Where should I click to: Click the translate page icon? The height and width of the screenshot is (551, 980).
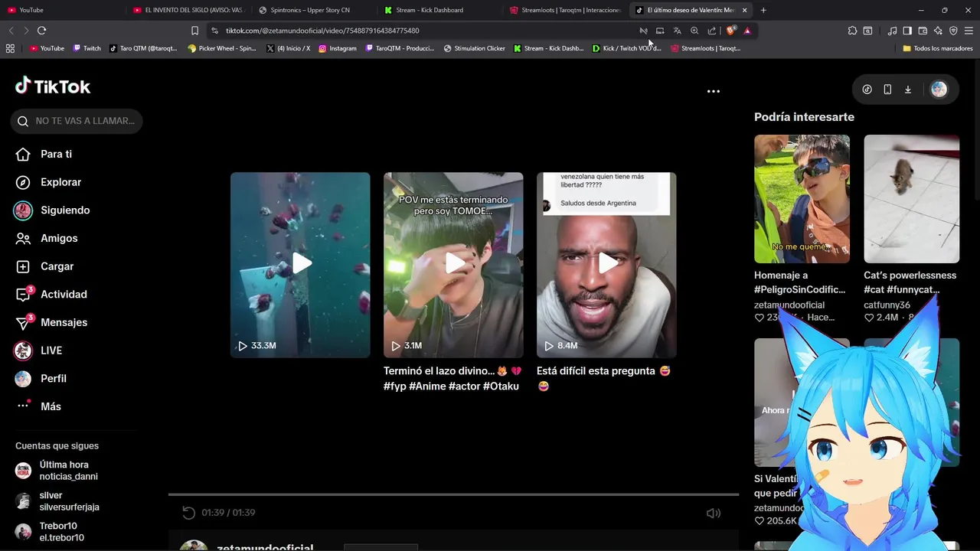677,31
